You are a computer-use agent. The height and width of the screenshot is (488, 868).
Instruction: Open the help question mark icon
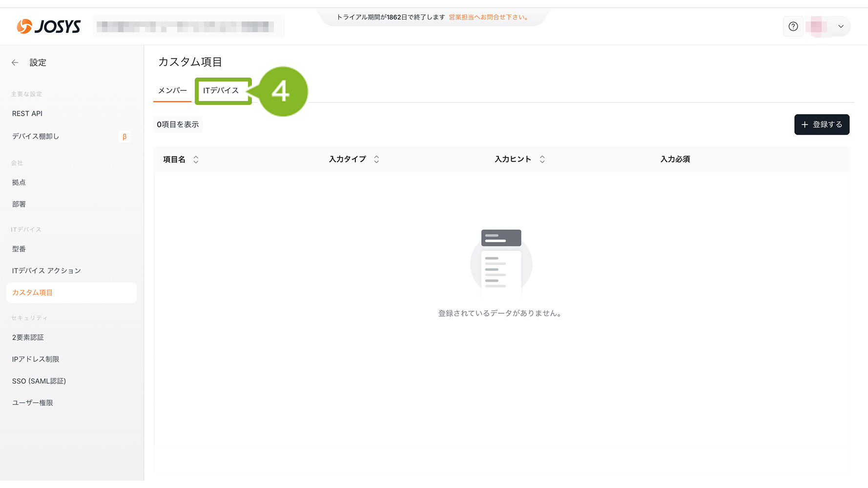click(x=793, y=26)
